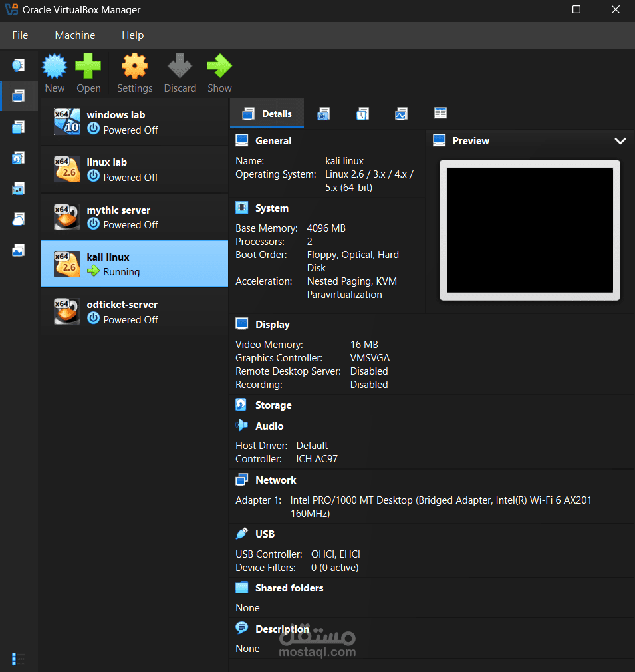Select the Machines sidebar icon
The width and height of the screenshot is (635, 672).
18,96
